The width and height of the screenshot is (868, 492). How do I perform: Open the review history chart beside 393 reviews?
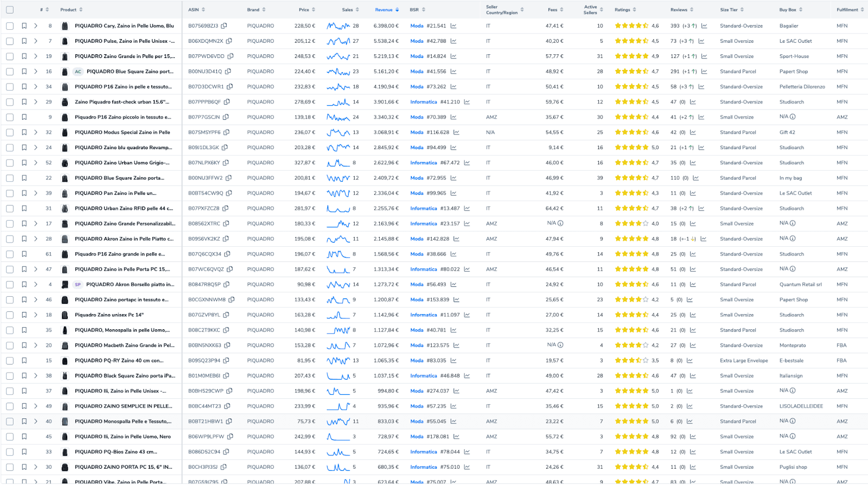pos(704,25)
